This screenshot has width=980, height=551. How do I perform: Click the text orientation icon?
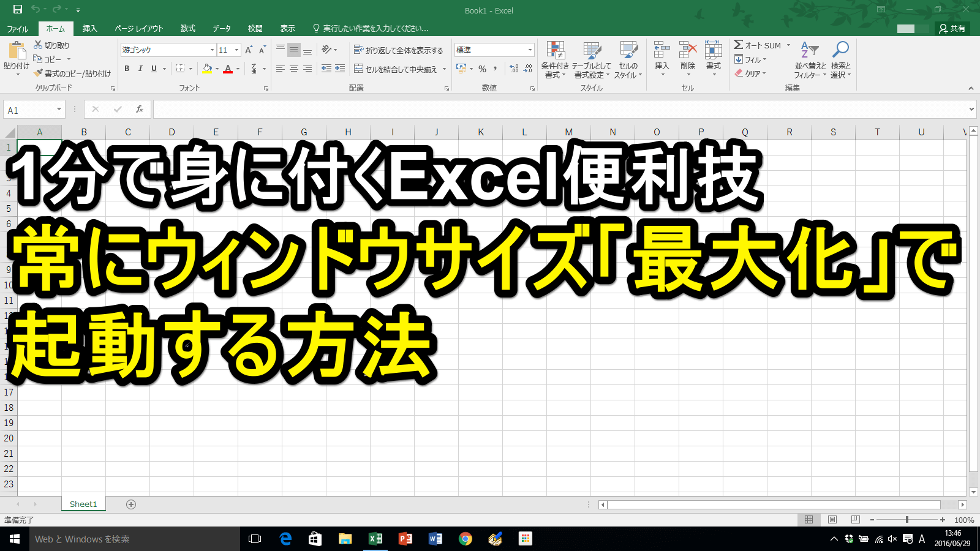point(327,50)
